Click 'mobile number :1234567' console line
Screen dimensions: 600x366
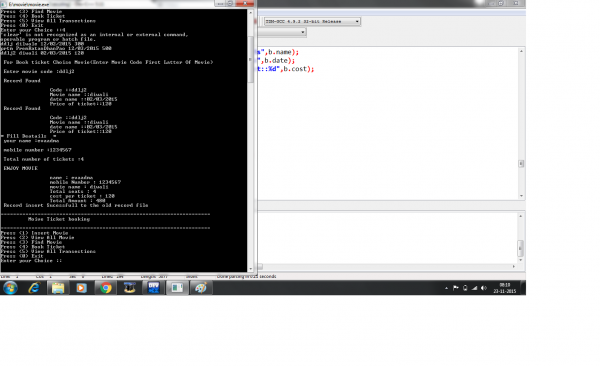pos(38,150)
